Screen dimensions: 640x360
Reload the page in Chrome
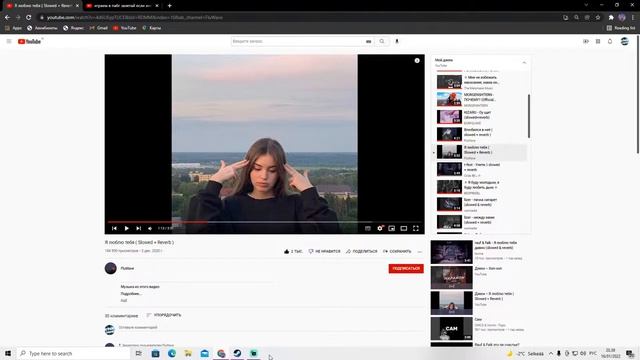coord(29,18)
